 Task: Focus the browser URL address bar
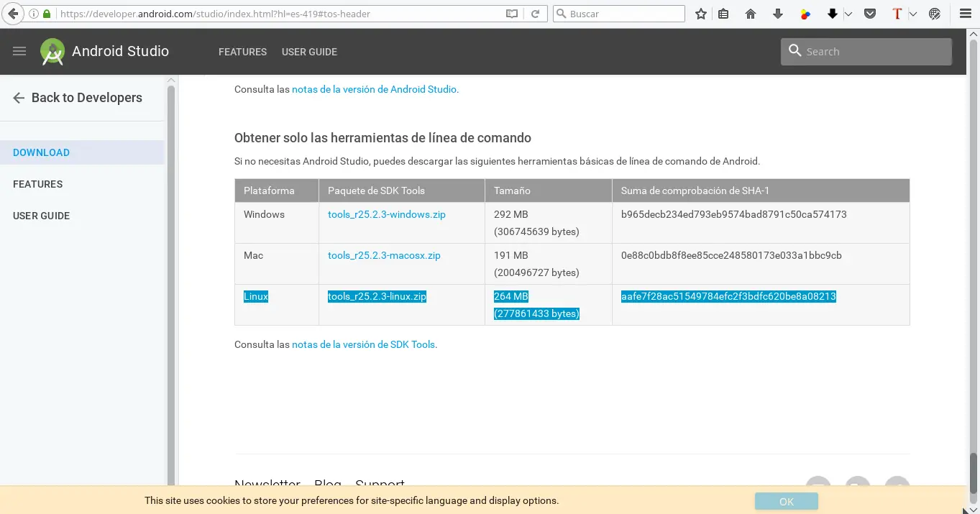pyautogui.click(x=280, y=14)
